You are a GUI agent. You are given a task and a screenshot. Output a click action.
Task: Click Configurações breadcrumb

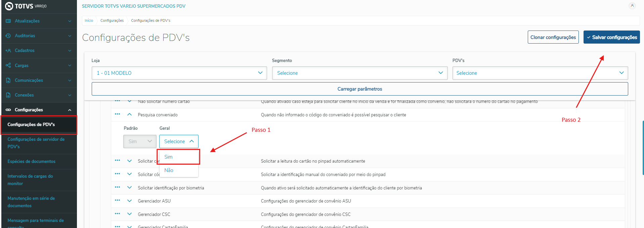point(112,20)
